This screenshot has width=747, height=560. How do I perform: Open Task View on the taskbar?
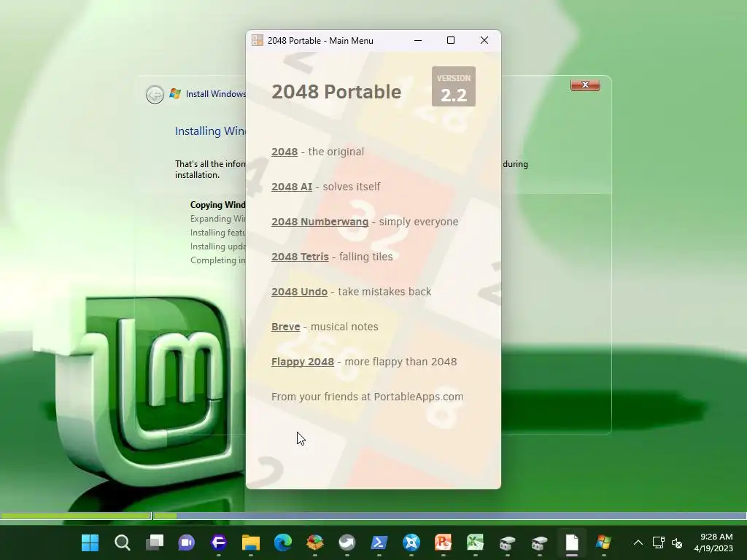155,542
